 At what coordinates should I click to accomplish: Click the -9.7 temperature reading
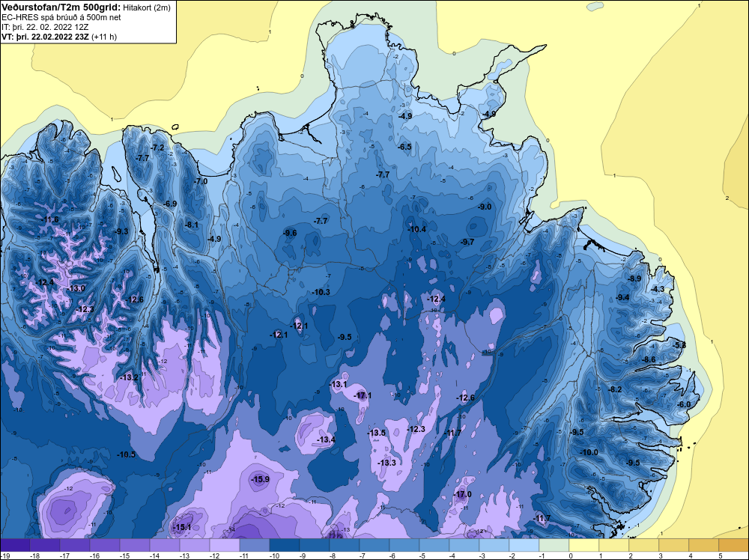click(467, 242)
